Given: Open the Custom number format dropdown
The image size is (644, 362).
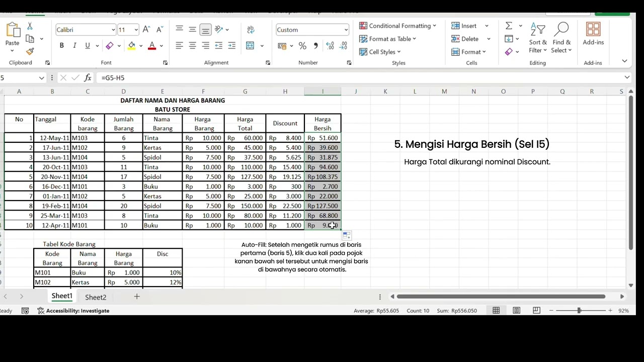Looking at the screenshot, I should [346, 30].
